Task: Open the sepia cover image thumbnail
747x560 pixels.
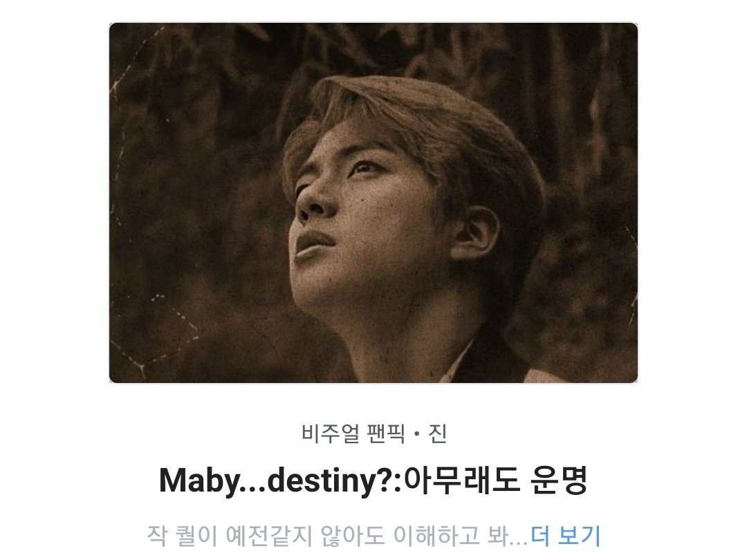Action: (x=373, y=203)
